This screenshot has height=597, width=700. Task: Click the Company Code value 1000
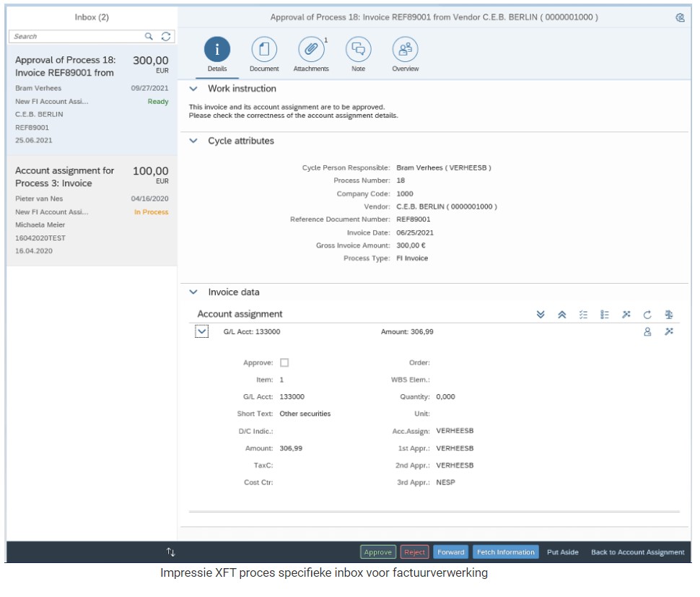tap(405, 193)
